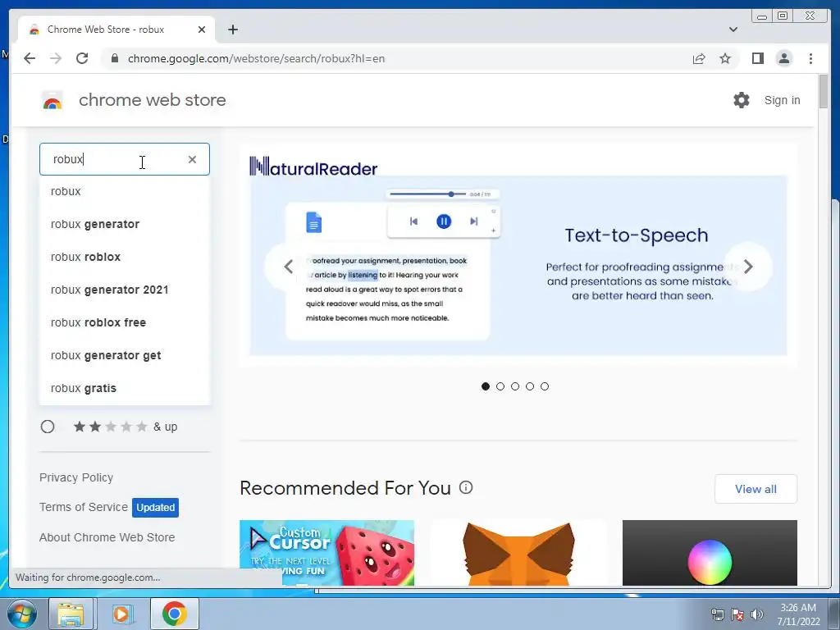Open web store settings gear
840x630 pixels.
click(742, 100)
